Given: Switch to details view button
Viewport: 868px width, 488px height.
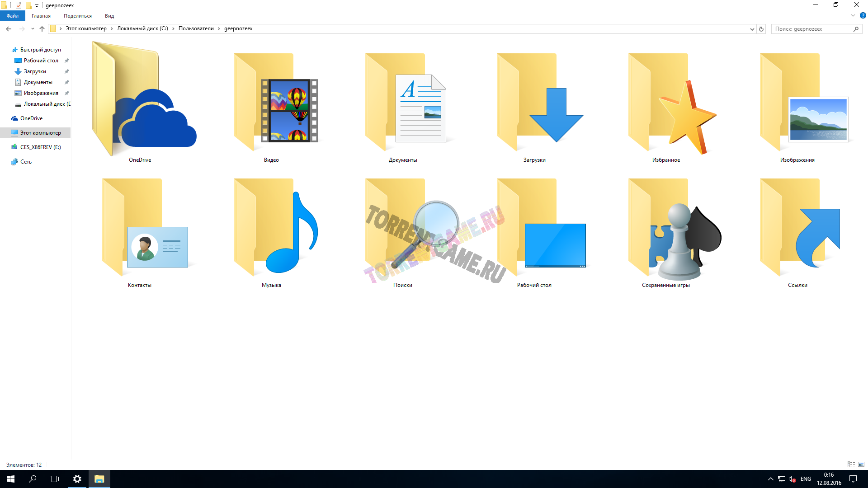Looking at the screenshot, I should (x=851, y=465).
